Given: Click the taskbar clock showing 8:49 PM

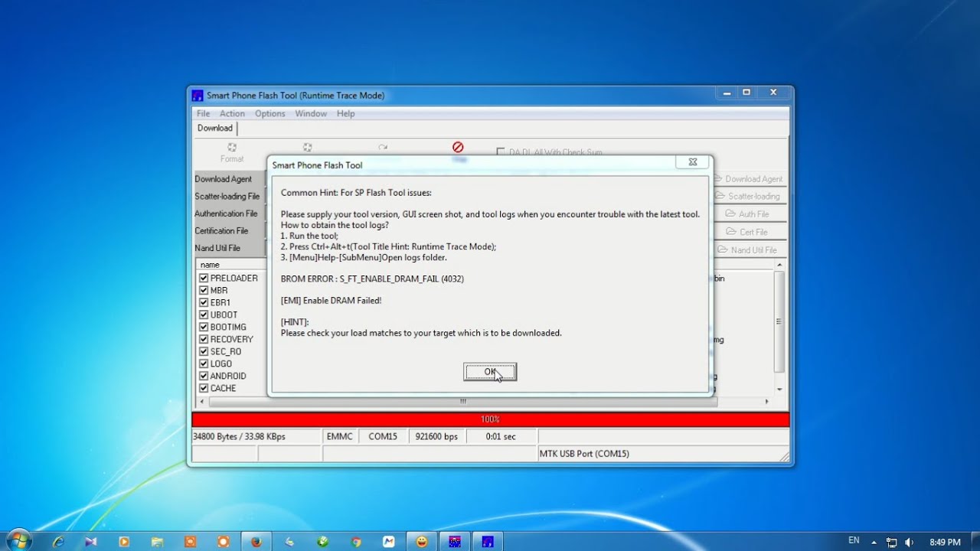Looking at the screenshot, I should [x=945, y=542].
